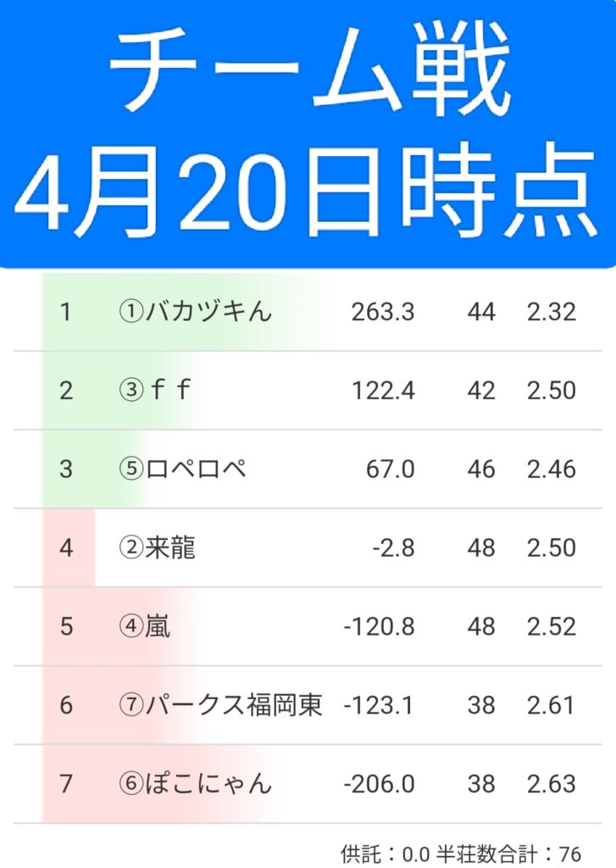Click the 2.63 average rank value
The image size is (616, 868).
(x=551, y=784)
